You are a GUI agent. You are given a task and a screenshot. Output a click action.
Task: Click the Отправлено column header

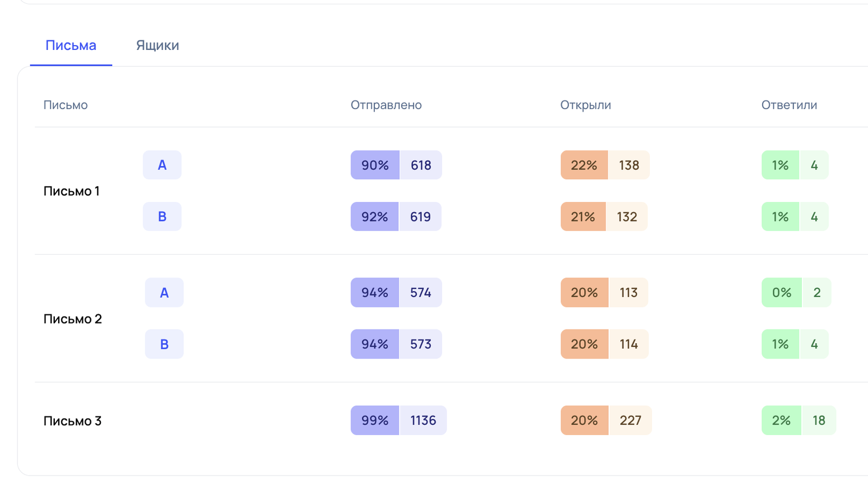tap(386, 105)
